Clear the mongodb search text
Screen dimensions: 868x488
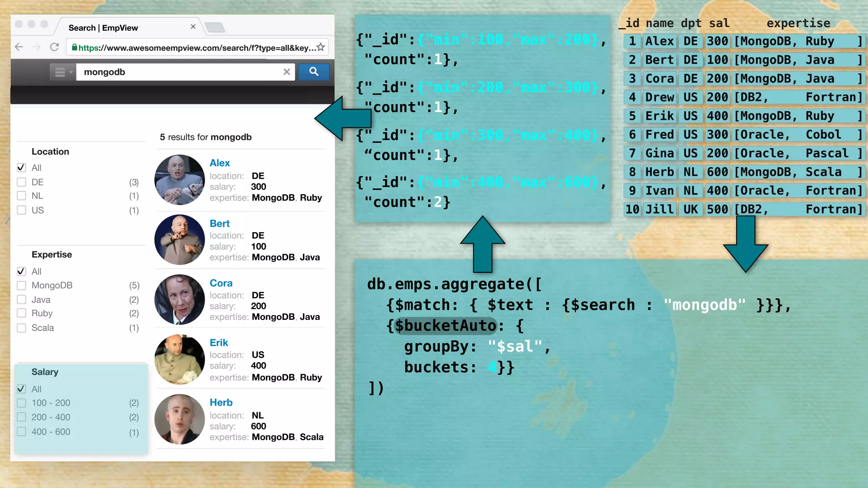287,72
